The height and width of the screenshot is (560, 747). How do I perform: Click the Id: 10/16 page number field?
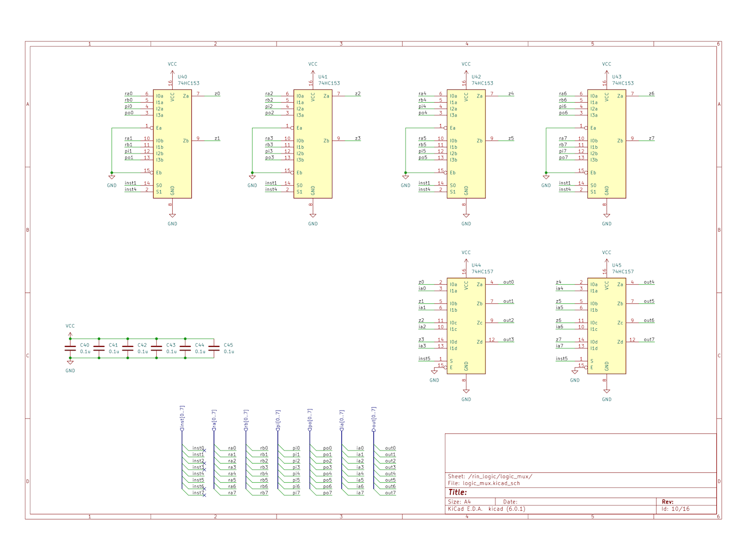point(675,509)
